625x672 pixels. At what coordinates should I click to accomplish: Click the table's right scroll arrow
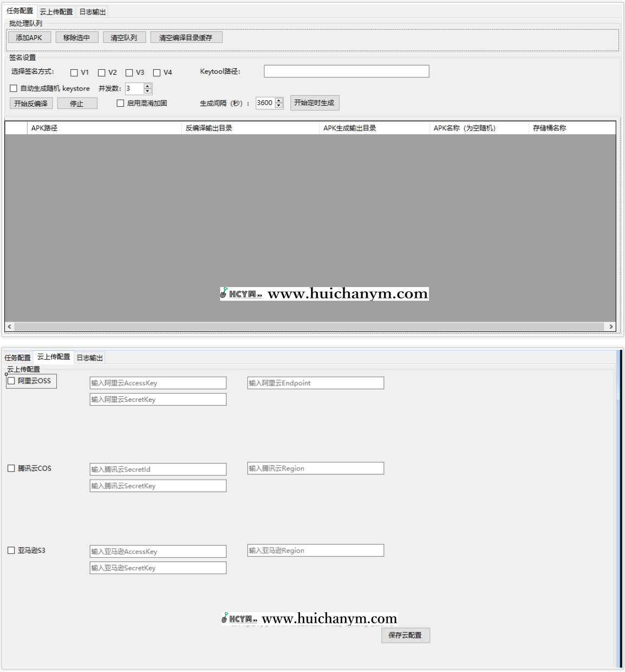coord(611,327)
